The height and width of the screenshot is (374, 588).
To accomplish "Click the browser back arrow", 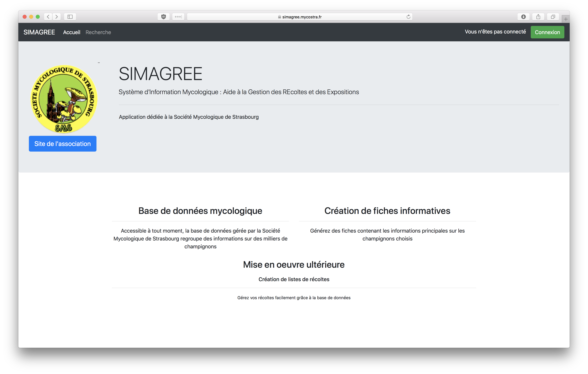I will (48, 17).
